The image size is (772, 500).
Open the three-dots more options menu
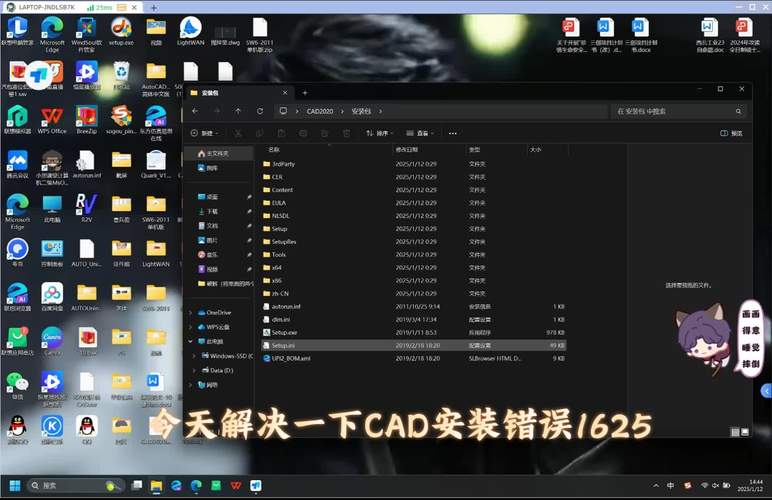[x=452, y=133]
